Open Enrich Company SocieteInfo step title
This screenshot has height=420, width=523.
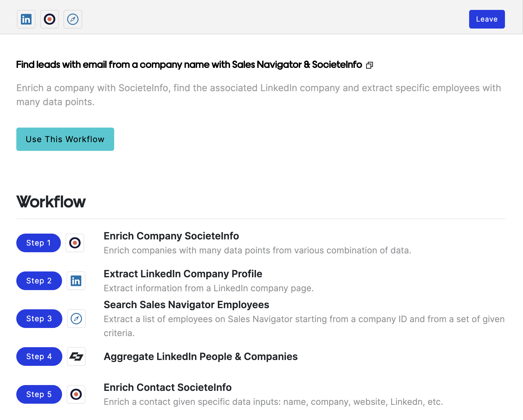point(171,236)
